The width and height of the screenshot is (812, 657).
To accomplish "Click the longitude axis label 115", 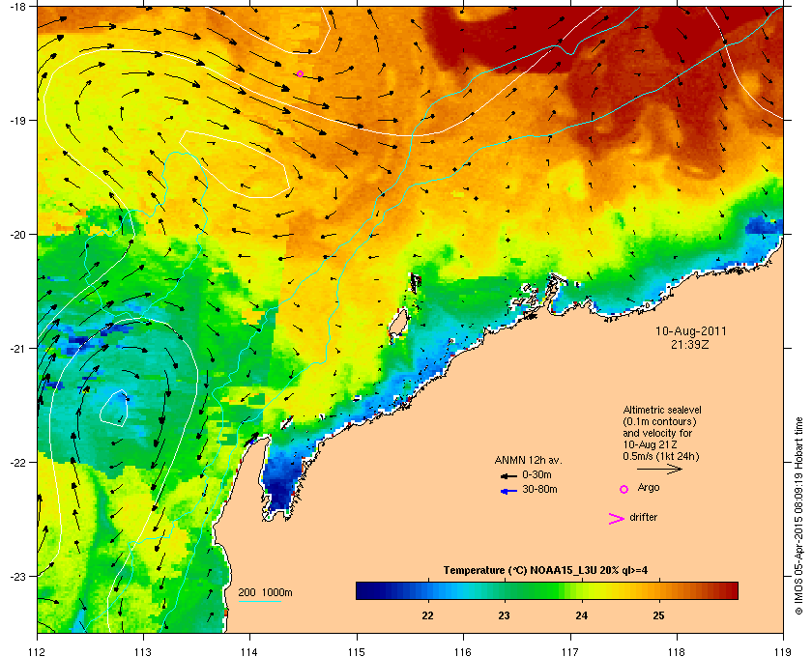I will click(357, 651).
